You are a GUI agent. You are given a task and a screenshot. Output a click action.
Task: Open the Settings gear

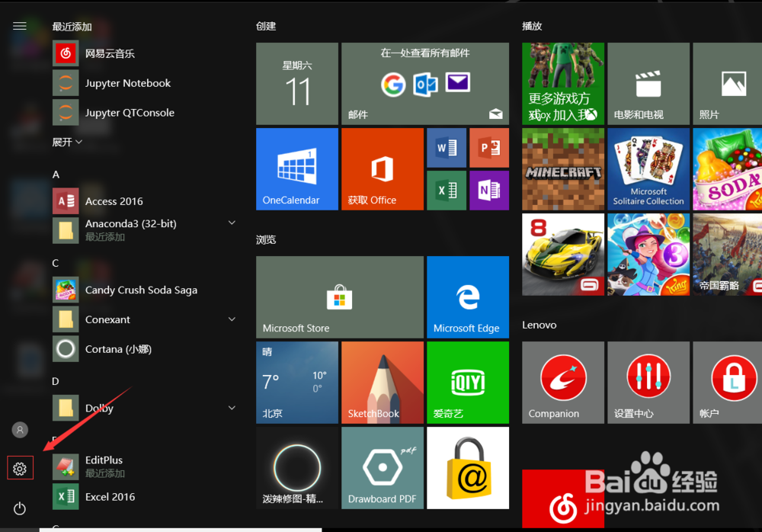click(x=20, y=467)
